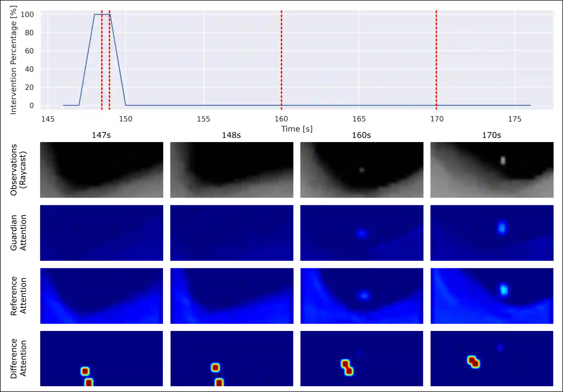Open the bottom-row red blob heatmap under 160s
This screenshot has height=392, width=563.
[362, 359]
